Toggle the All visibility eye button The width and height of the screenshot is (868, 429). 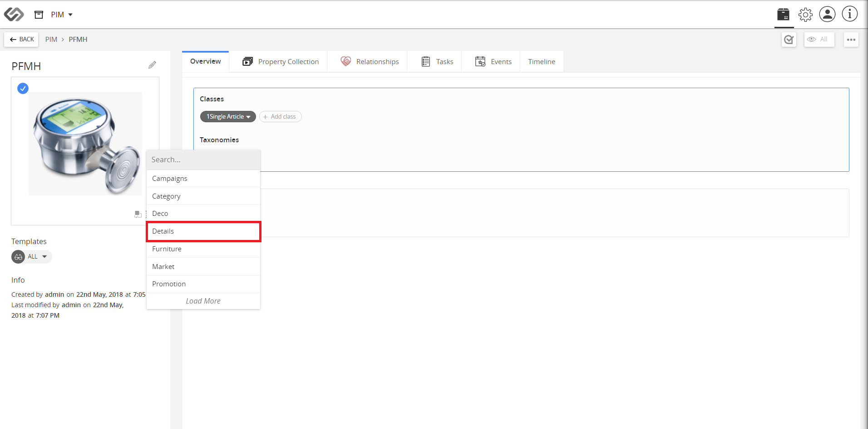point(819,40)
